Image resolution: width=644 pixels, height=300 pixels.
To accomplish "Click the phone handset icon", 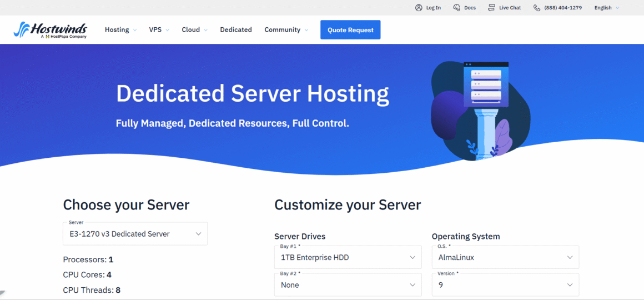I will point(537,7).
